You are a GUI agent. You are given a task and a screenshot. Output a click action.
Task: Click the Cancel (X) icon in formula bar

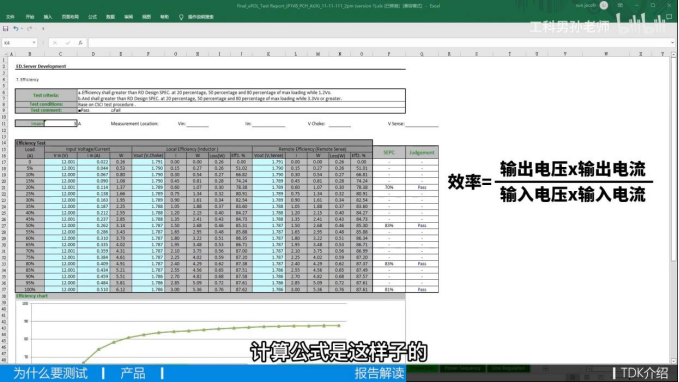pyautogui.click(x=55, y=43)
